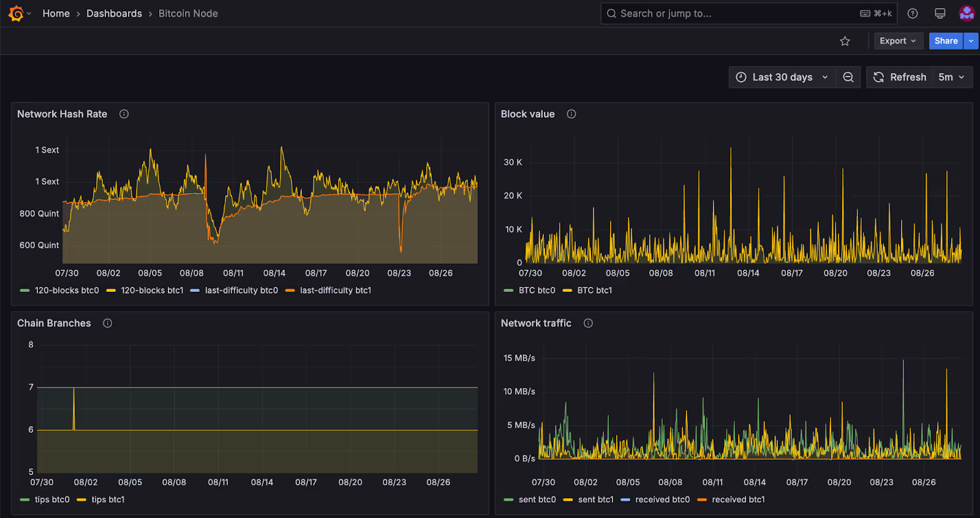This screenshot has height=518, width=980.
Task: Toggle tips btc0 legend series
Action: [52, 500]
